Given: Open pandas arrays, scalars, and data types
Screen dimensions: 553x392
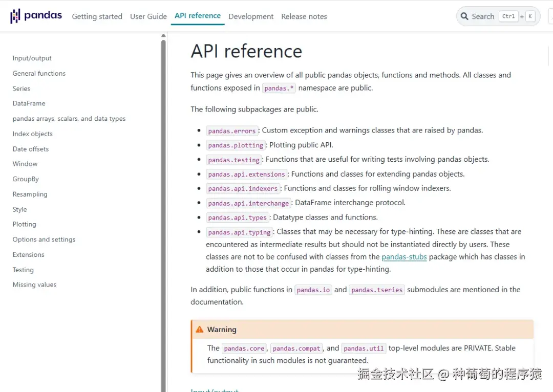Looking at the screenshot, I should [69, 118].
